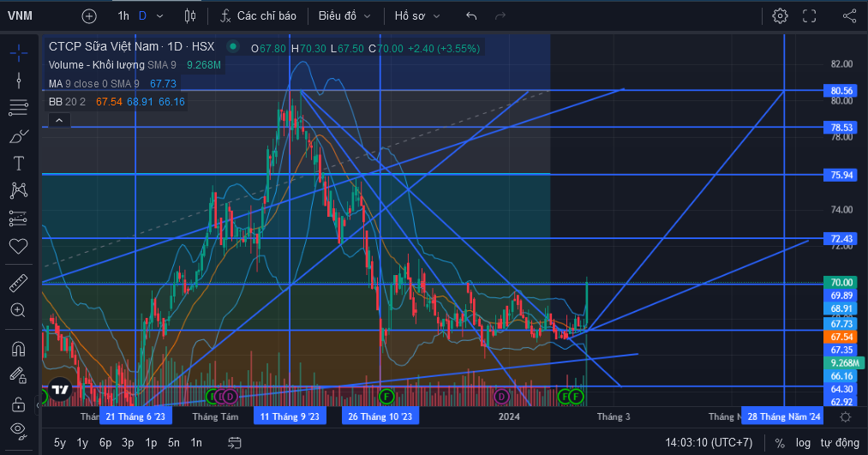Select the brush drawing tool

[x=18, y=135]
